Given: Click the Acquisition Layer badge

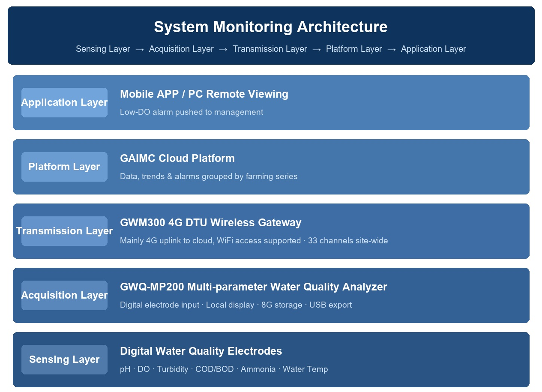Looking at the screenshot, I should 64,295.
